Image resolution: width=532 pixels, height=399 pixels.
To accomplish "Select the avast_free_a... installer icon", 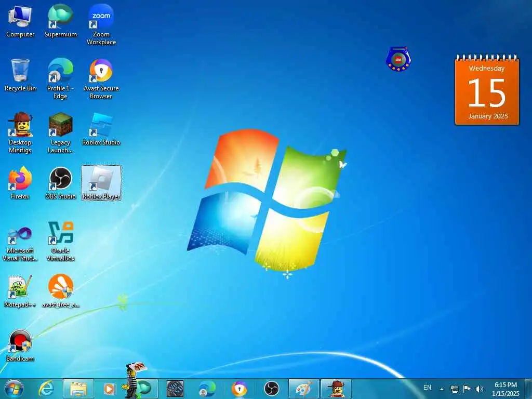I will [x=60, y=291].
